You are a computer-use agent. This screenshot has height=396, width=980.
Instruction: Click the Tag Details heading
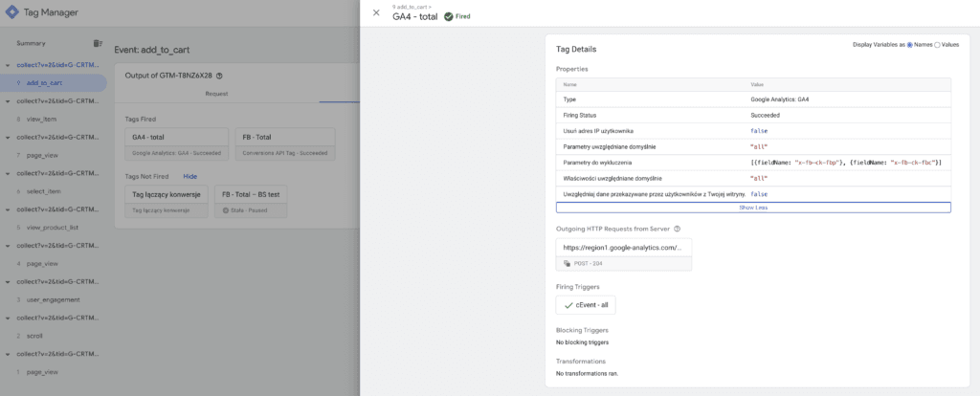575,49
